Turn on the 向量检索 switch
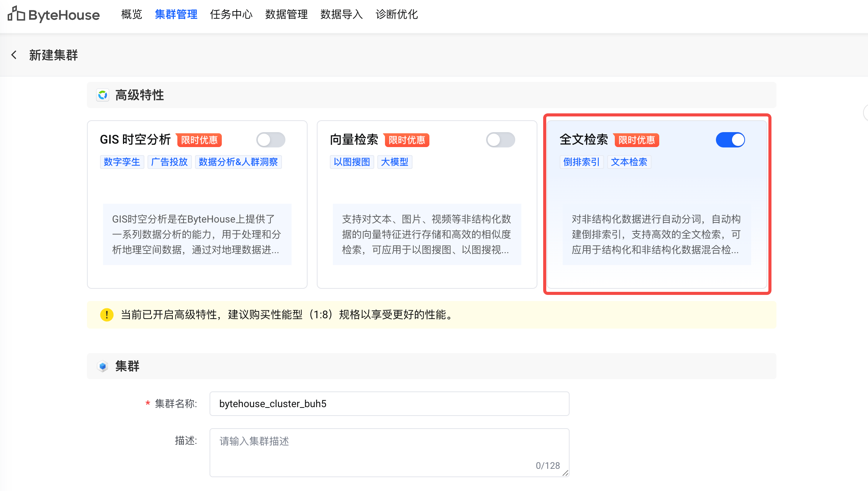The image size is (868, 491). point(501,140)
